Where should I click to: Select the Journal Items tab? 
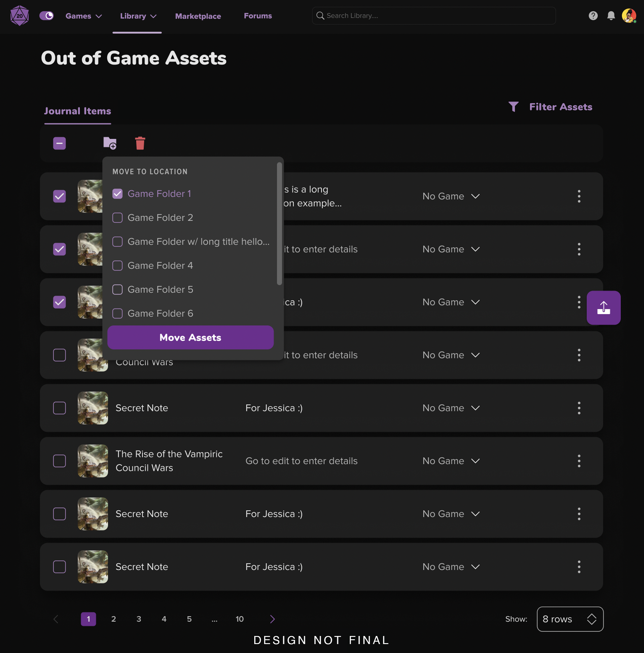[77, 111]
